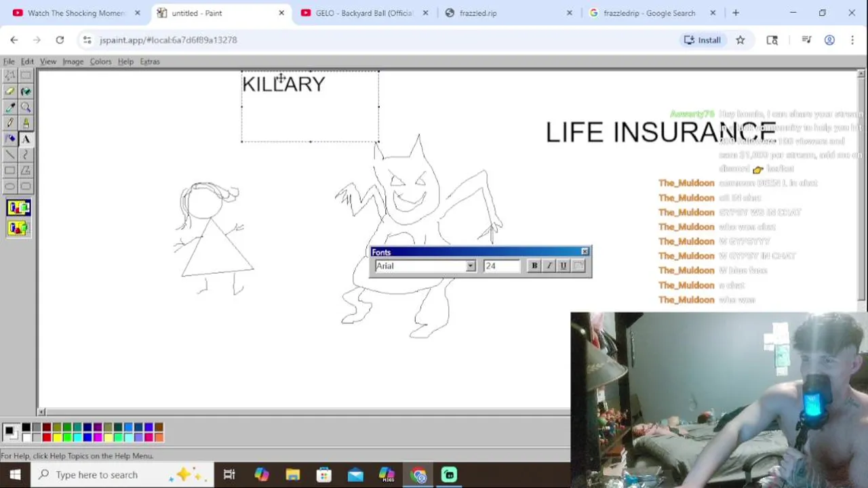The image size is (868, 488).
Task: Toggle Underline in the Fonts window
Action: (563, 266)
